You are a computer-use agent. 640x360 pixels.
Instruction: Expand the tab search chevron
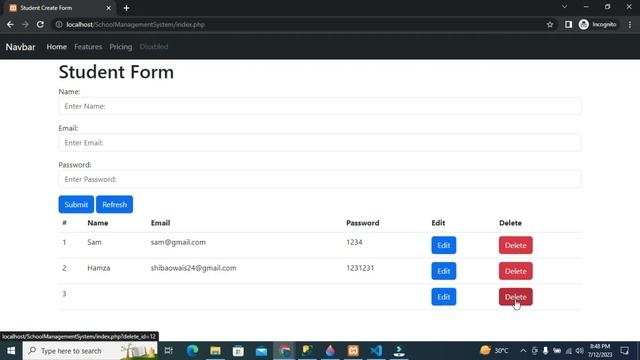click(564, 7)
